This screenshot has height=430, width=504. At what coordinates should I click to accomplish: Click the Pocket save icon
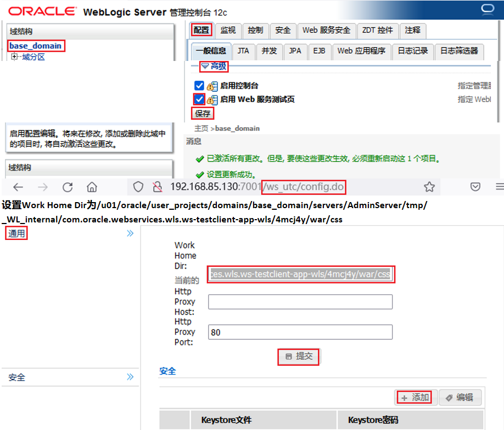point(475,187)
